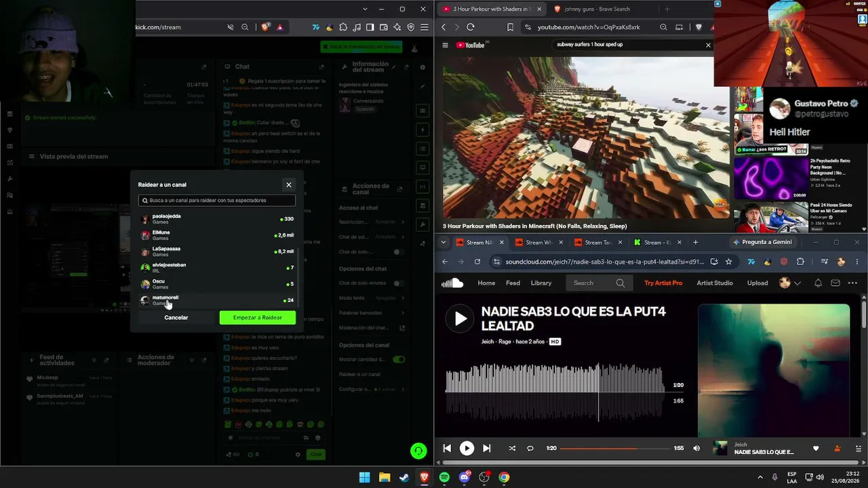Open SoundCloud Home page
This screenshot has width=868, height=488.
coord(486,283)
